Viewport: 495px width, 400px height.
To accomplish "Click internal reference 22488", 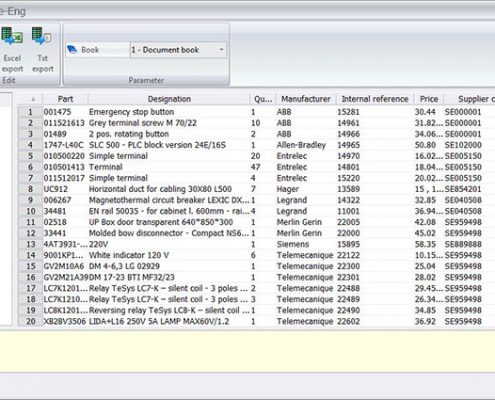I will pyautogui.click(x=348, y=288).
